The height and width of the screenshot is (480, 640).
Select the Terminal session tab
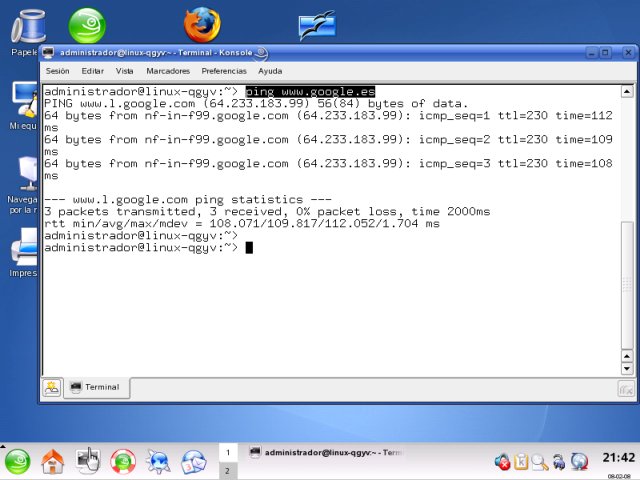pyautogui.click(x=97, y=387)
